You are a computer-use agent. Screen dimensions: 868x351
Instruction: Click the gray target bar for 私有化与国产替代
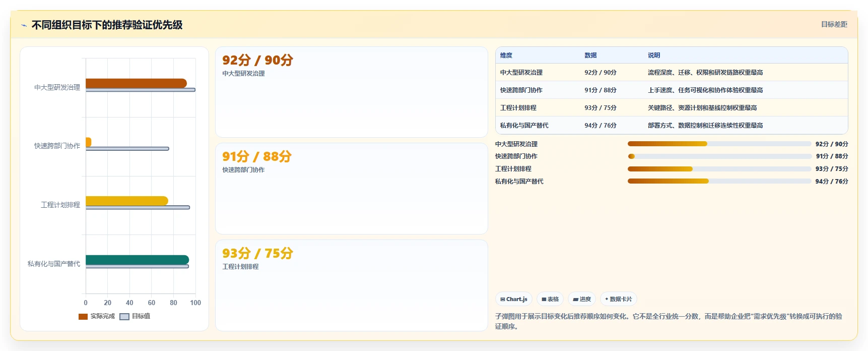(x=137, y=266)
